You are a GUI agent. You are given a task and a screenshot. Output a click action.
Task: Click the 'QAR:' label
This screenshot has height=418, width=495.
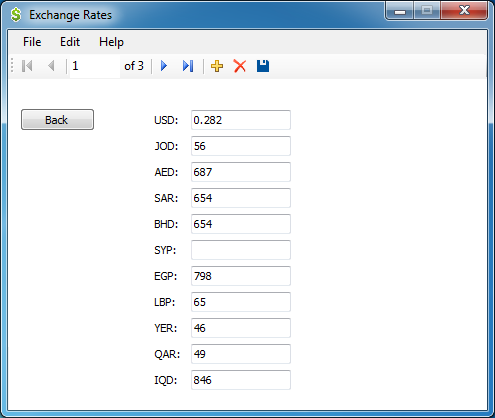[167, 354]
